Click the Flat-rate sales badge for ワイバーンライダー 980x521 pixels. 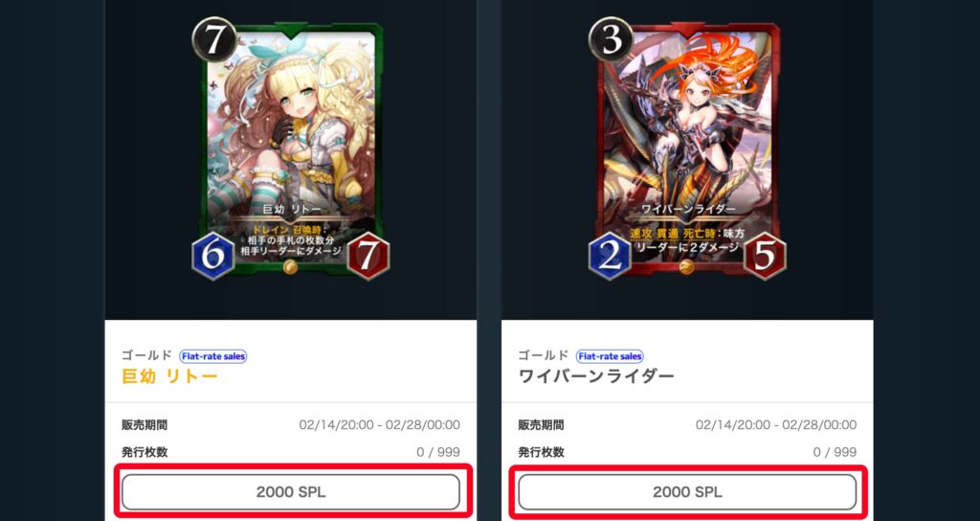pos(610,356)
